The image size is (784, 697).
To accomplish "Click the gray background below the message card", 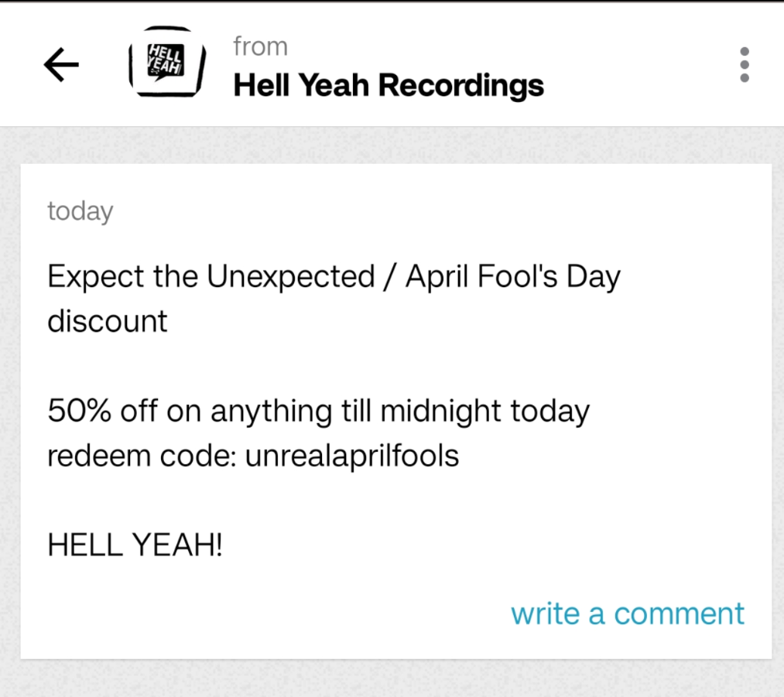I will click(392, 679).
